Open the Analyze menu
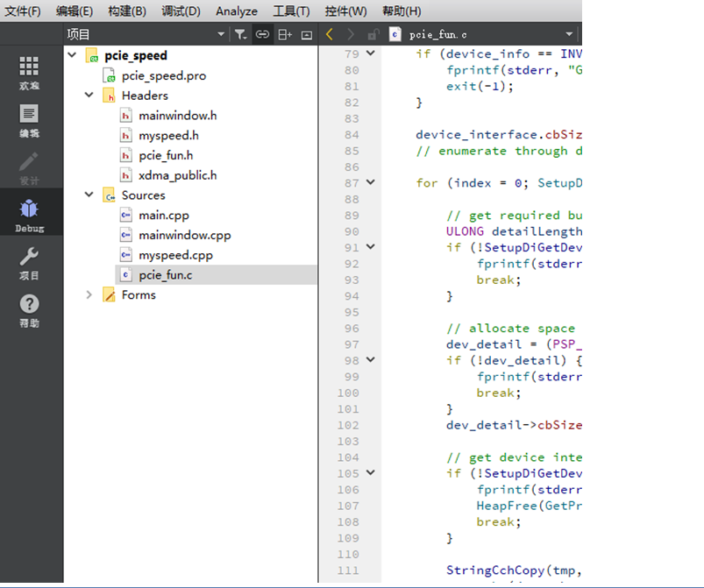The height and width of the screenshot is (588, 704). click(236, 11)
